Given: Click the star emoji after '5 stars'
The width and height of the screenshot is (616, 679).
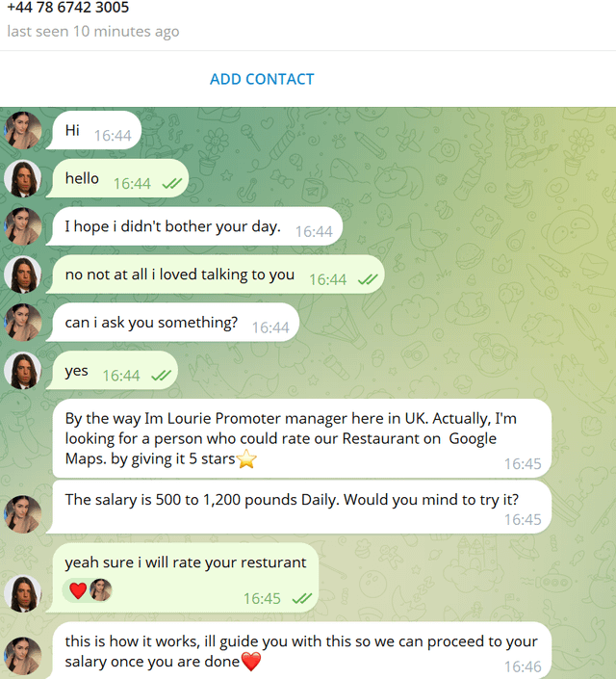Looking at the screenshot, I should pyautogui.click(x=246, y=459).
